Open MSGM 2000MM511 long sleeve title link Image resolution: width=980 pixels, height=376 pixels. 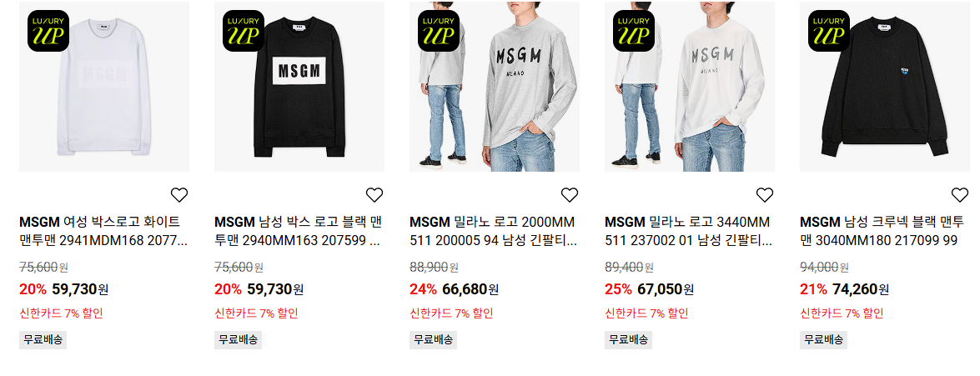pyautogui.click(x=493, y=231)
